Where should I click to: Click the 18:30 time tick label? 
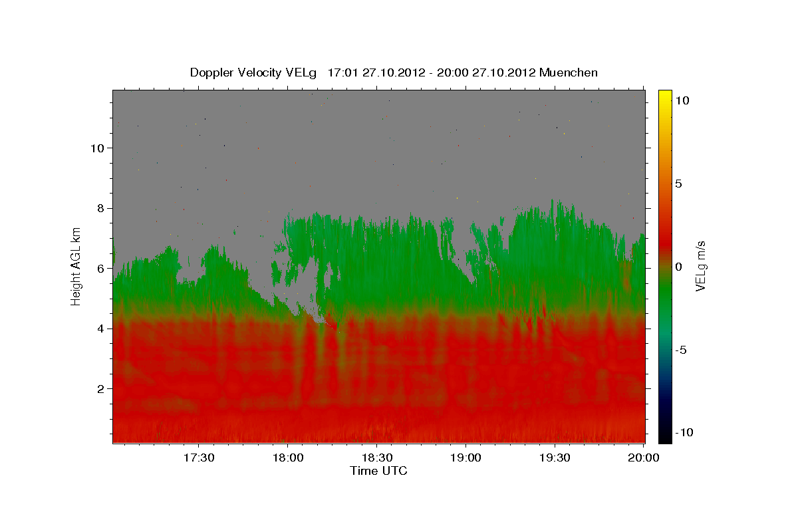tap(376, 458)
